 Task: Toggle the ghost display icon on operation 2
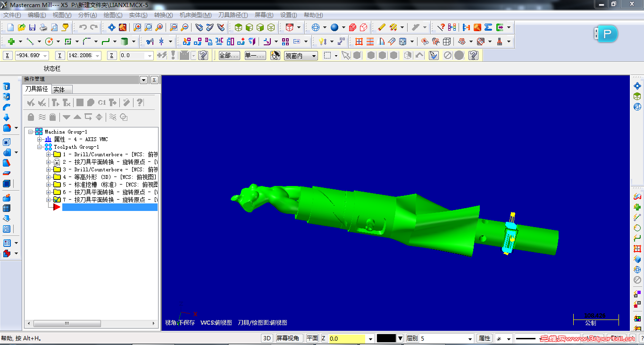(x=57, y=162)
